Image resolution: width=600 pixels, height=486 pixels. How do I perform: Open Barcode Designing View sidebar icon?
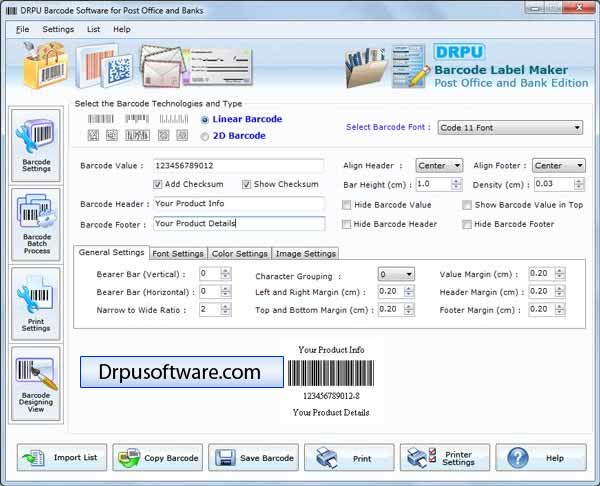[x=36, y=384]
